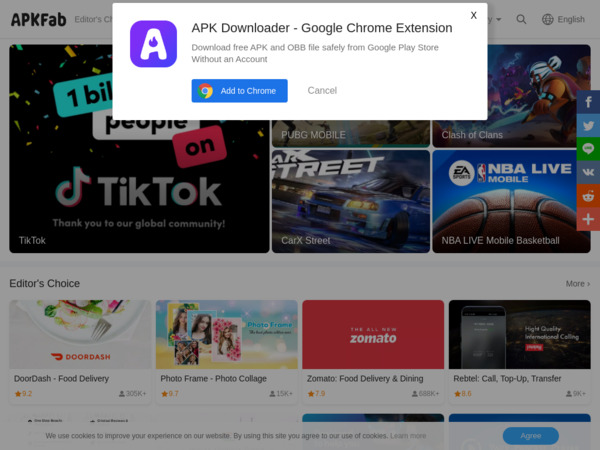Share via Twitter sidebar icon
This screenshot has height=450, width=600.
click(588, 125)
